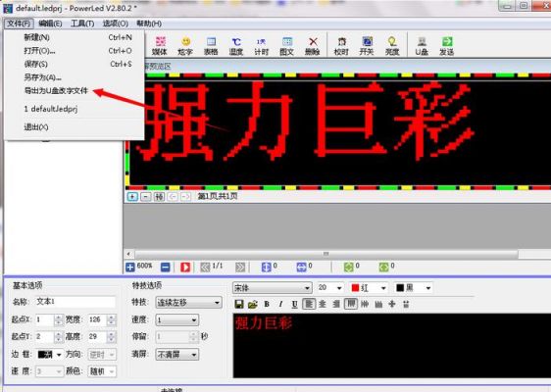The width and height of the screenshot is (551, 392).
Task: Click the 图文 image-text toolbar icon
Action: [286, 46]
